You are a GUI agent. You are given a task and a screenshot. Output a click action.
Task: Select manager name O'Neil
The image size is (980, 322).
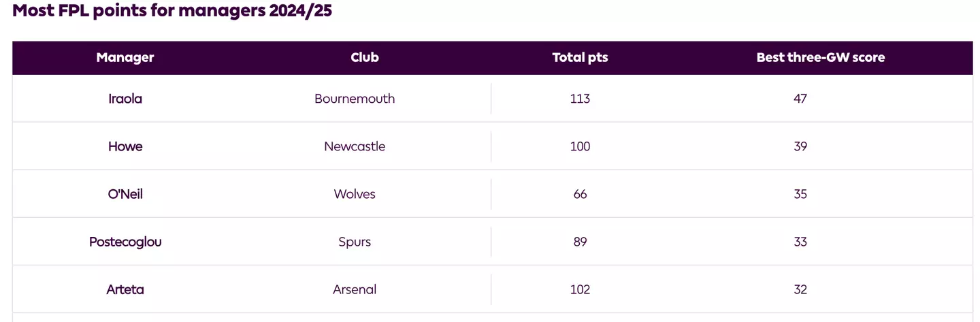click(125, 194)
